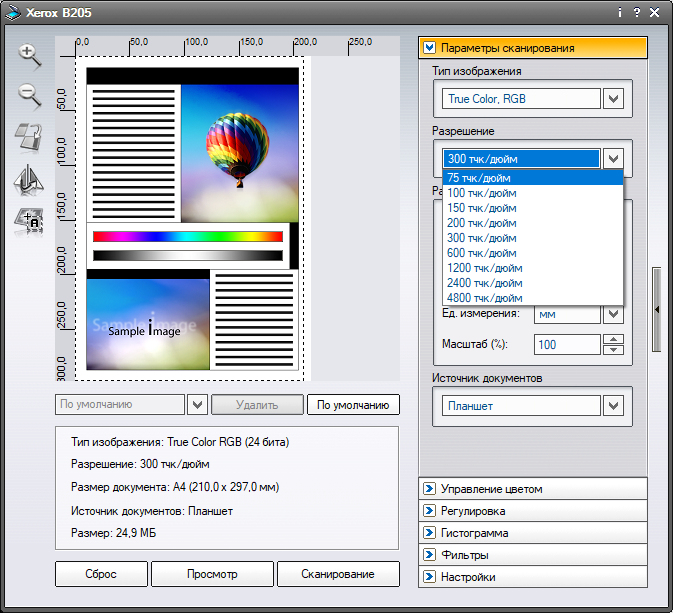Click the auto-select scan area icon

pos(28,221)
